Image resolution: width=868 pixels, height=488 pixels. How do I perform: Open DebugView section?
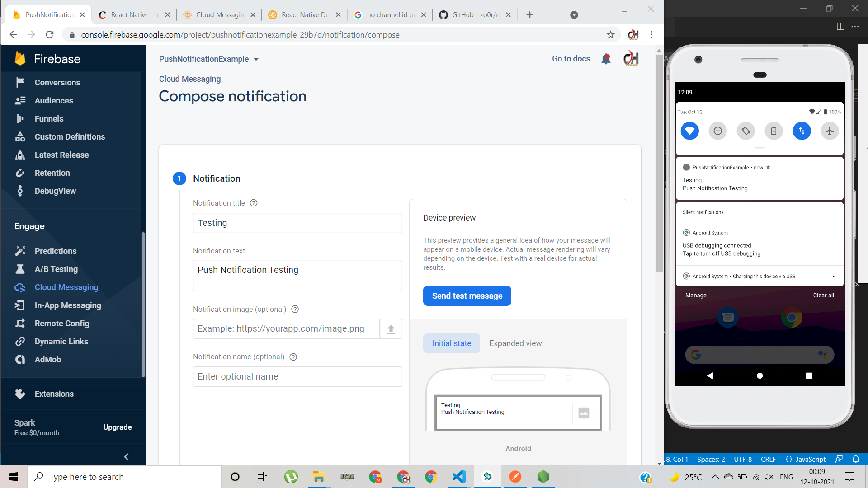pyautogui.click(x=55, y=191)
